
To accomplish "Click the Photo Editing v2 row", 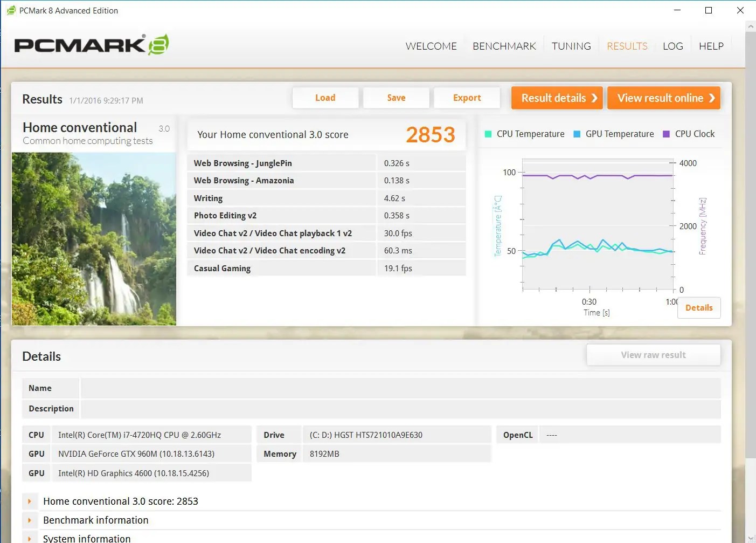I will click(327, 216).
